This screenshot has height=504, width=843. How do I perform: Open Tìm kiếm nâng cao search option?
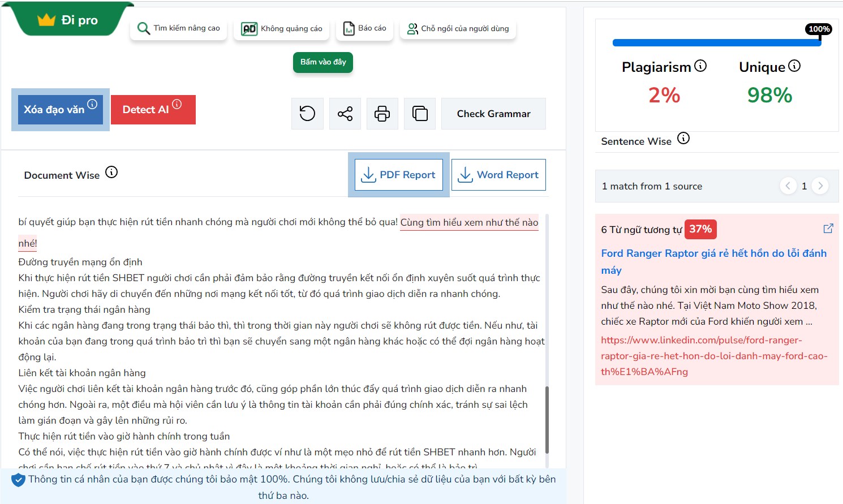(179, 28)
